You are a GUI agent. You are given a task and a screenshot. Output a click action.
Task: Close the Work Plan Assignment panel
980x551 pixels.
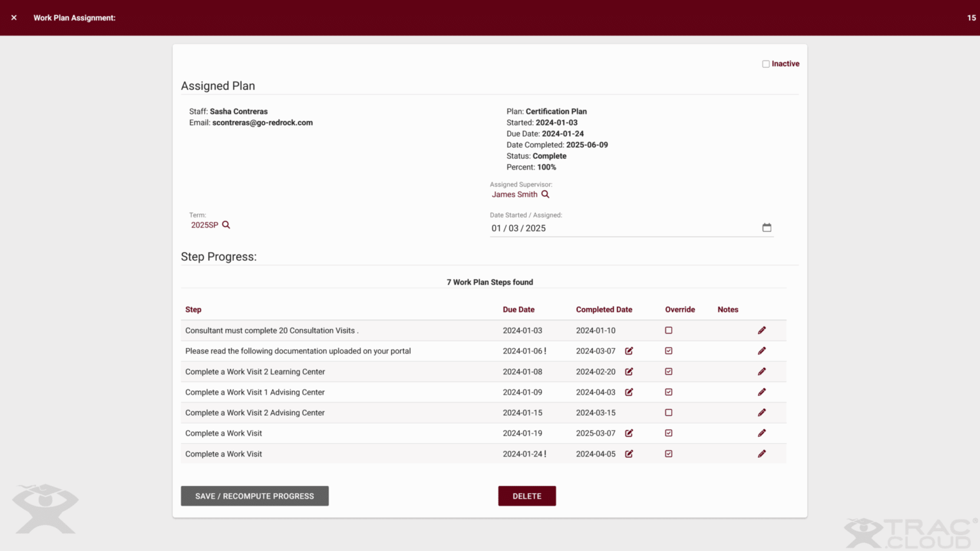[13, 17]
